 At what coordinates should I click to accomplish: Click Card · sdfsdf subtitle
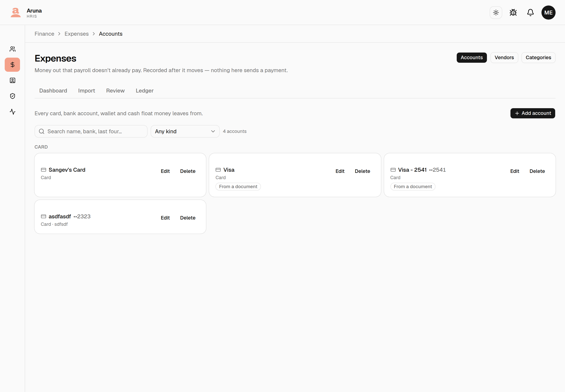[x=54, y=224]
